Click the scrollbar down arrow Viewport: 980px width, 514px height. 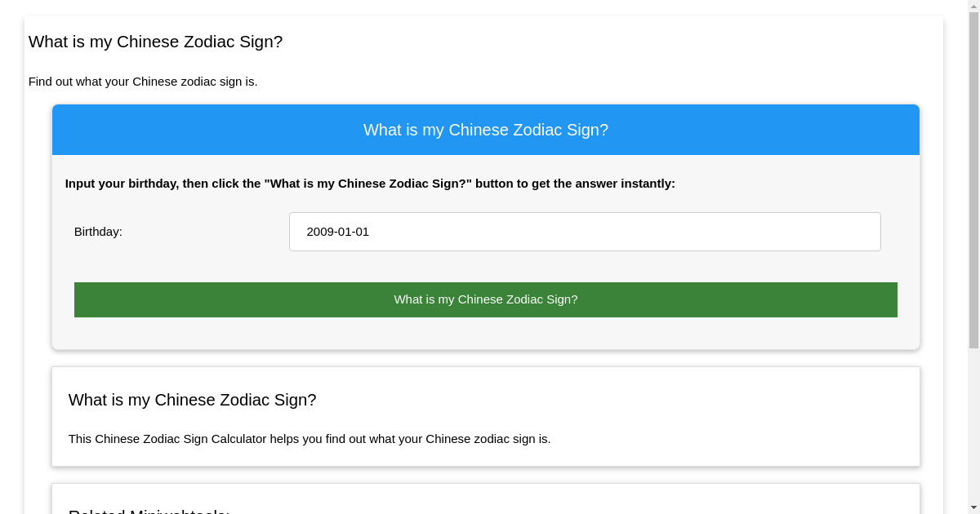click(974, 507)
